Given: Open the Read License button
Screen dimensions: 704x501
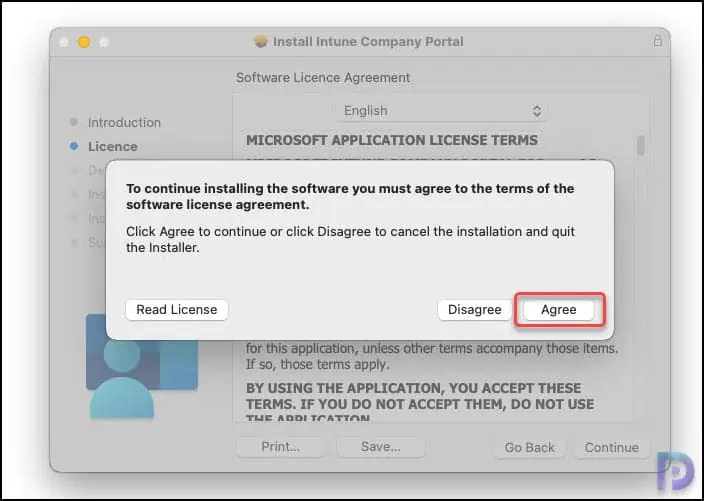Looking at the screenshot, I should [x=177, y=310].
